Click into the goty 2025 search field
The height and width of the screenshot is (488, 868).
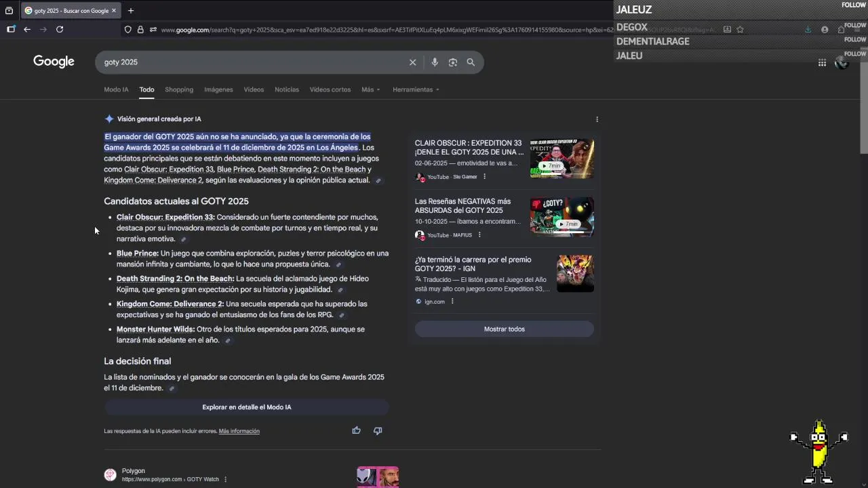(251, 62)
